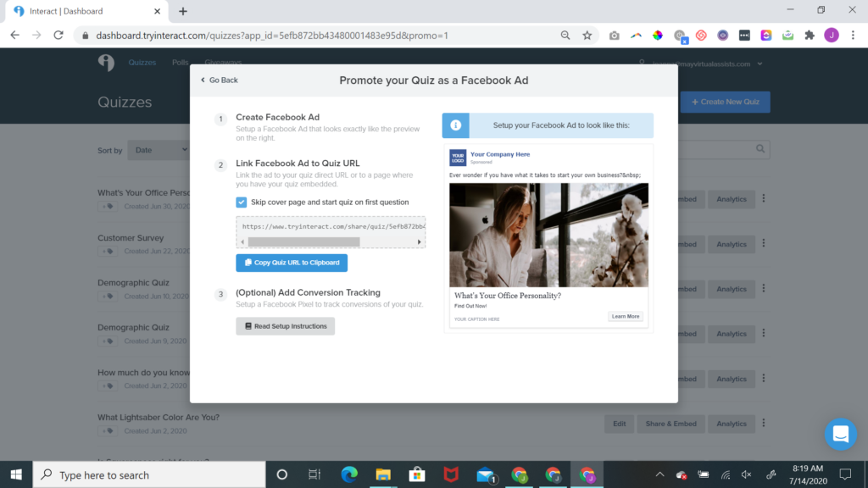
Task: Open more options for How much do you know
Action: [764, 378]
